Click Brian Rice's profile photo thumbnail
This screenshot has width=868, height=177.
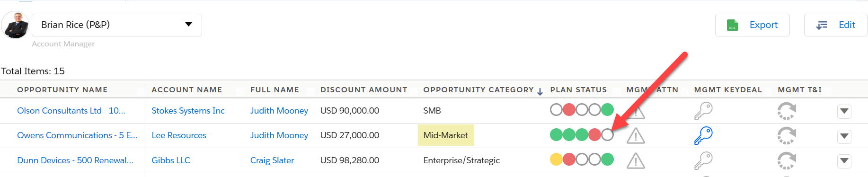click(15, 25)
